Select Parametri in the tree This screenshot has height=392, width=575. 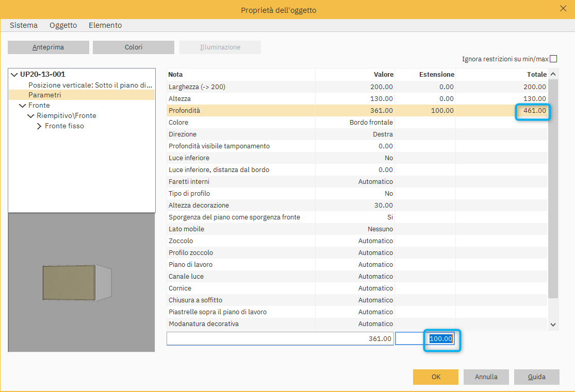(x=45, y=95)
